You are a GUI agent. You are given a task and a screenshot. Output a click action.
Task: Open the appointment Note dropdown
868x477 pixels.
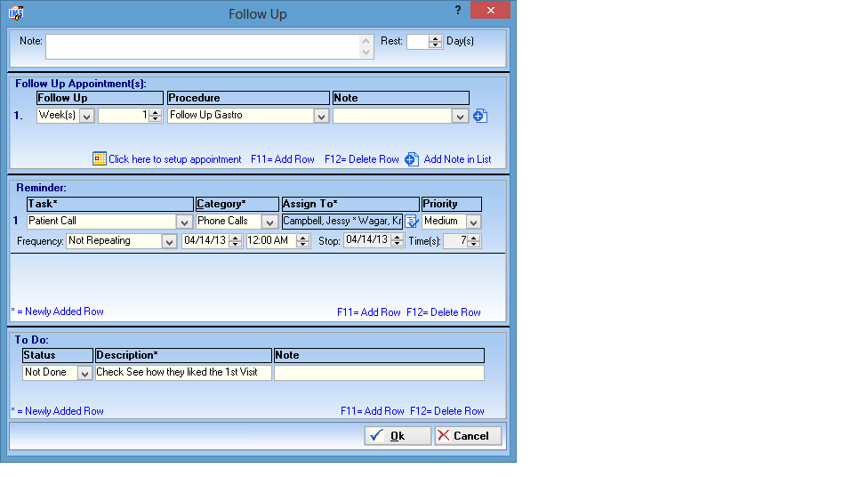coord(460,116)
